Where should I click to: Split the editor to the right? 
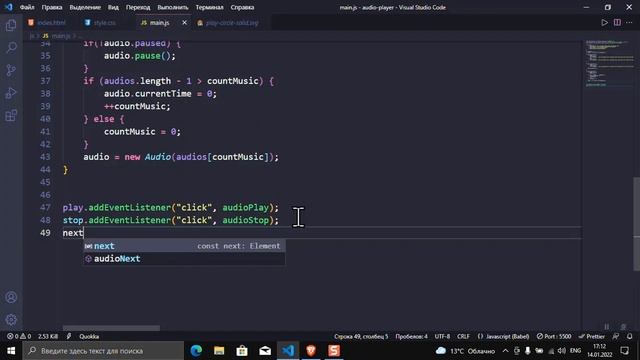(x=617, y=22)
